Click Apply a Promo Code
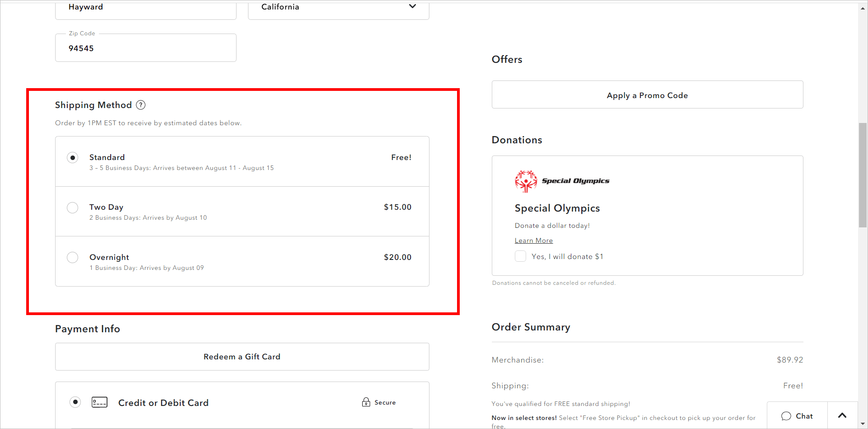Image resolution: width=868 pixels, height=429 pixels. point(647,95)
